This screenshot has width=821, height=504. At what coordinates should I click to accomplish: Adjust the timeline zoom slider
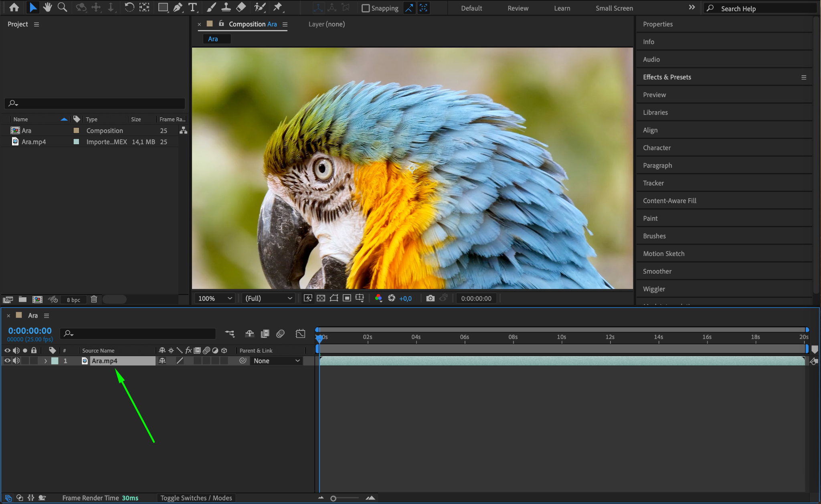point(334,498)
